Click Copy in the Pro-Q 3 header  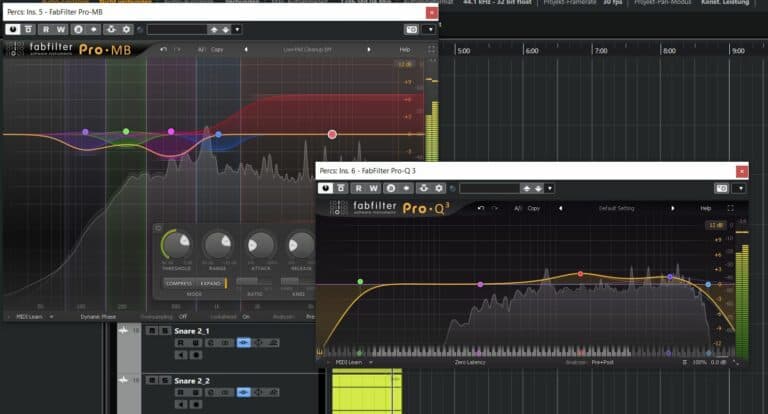point(533,208)
